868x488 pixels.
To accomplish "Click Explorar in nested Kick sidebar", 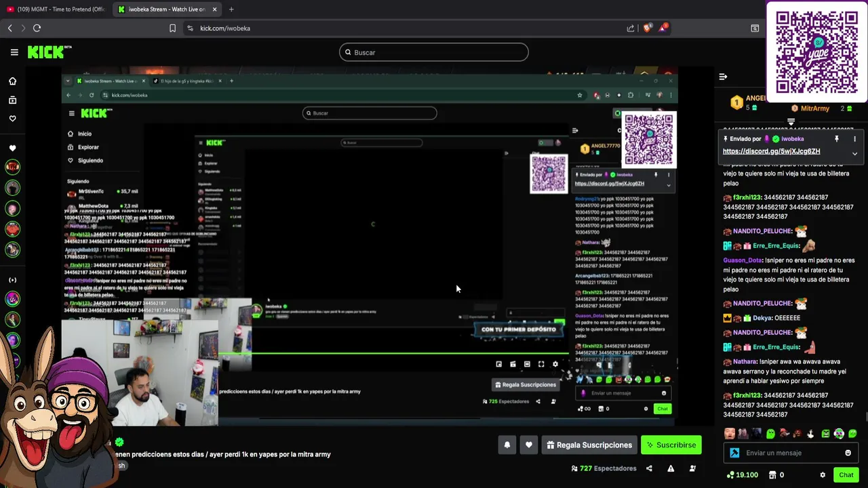I will coord(88,147).
